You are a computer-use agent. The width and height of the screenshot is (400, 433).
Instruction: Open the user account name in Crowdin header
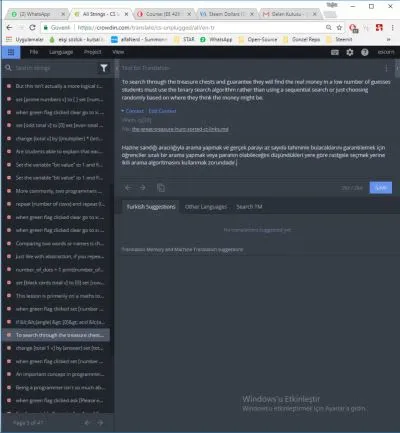[386, 52]
